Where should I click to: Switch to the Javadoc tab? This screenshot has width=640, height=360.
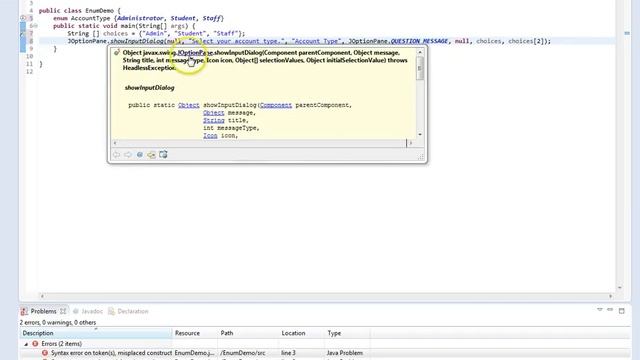[88, 311]
